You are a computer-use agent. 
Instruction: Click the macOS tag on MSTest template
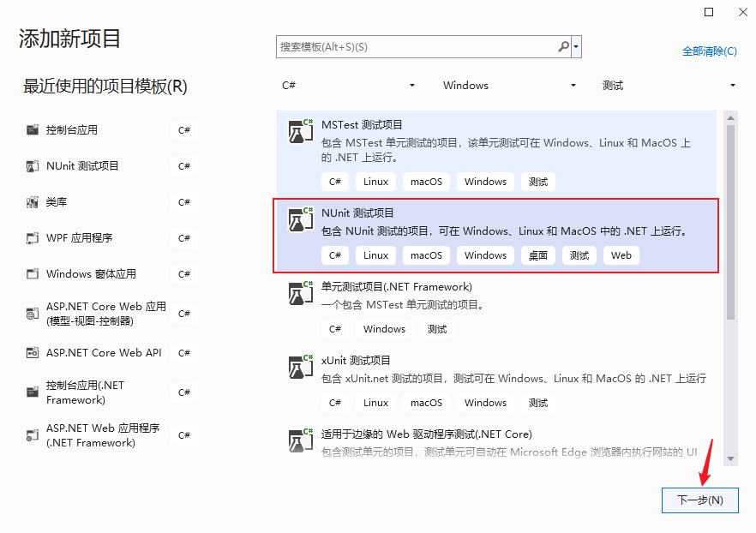pyautogui.click(x=426, y=182)
